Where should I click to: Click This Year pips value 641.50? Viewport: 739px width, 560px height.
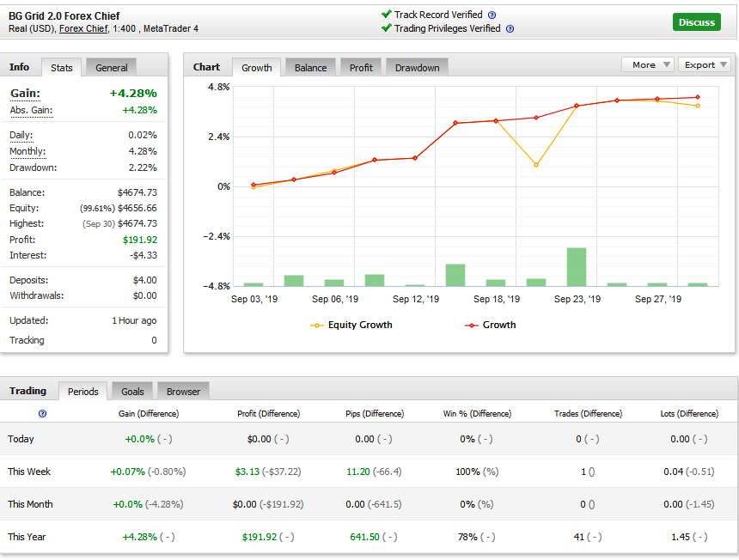[365, 537]
